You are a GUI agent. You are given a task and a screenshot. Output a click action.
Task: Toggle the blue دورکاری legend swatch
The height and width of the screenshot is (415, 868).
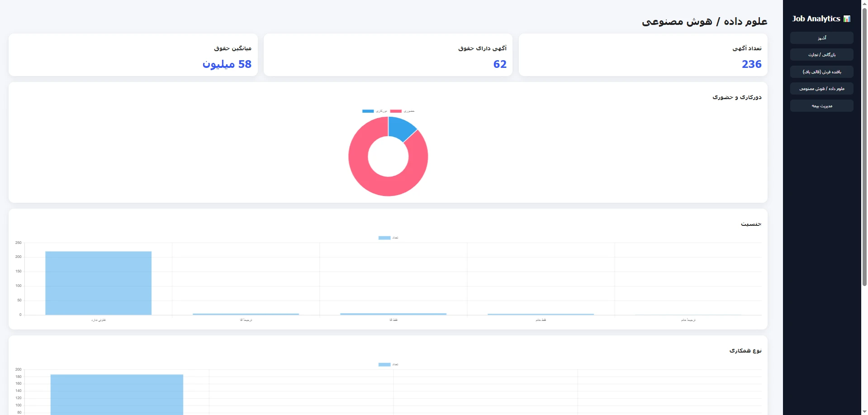(368, 111)
